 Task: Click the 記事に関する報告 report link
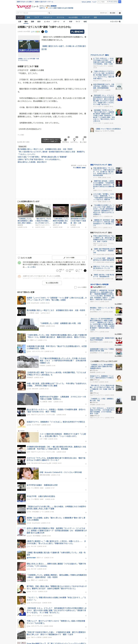point(23,142)
